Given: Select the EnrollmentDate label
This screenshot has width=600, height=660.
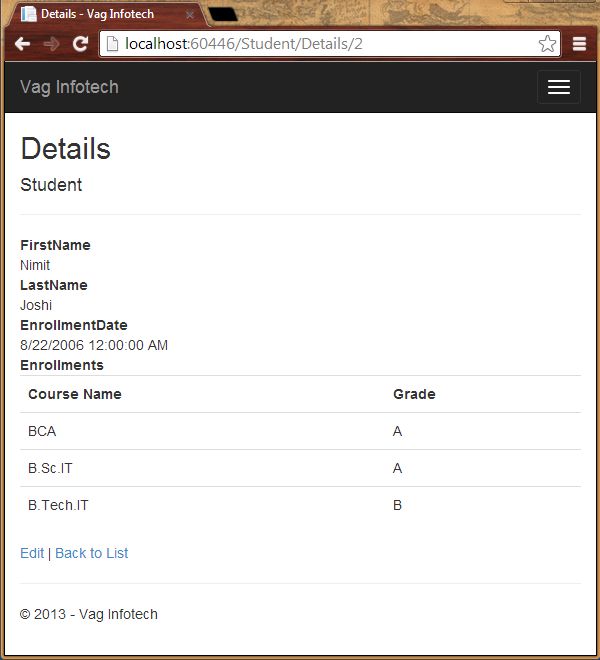Looking at the screenshot, I should tap(74, 325).
